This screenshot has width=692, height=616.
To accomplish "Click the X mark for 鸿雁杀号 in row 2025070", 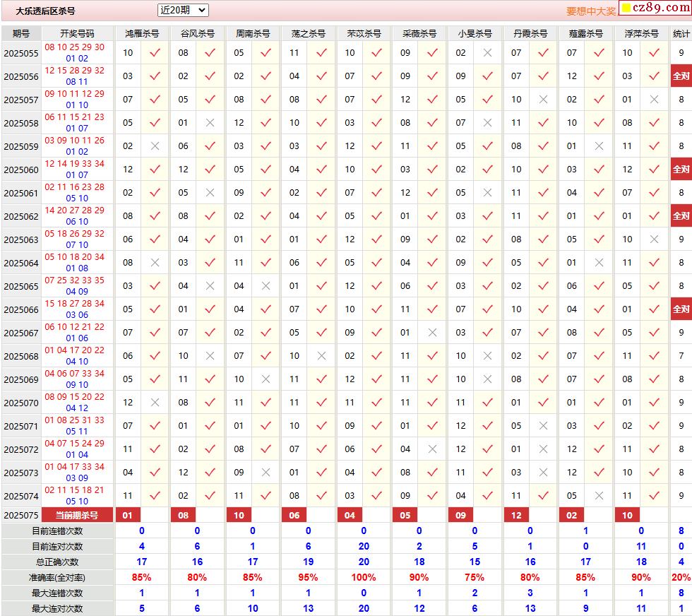I will click(155, 403).
